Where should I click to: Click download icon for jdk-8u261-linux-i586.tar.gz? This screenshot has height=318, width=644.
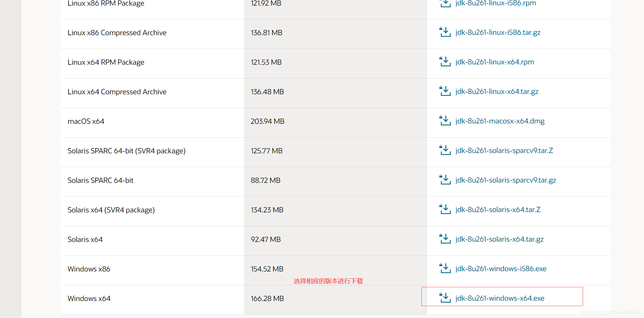[445, 32]
